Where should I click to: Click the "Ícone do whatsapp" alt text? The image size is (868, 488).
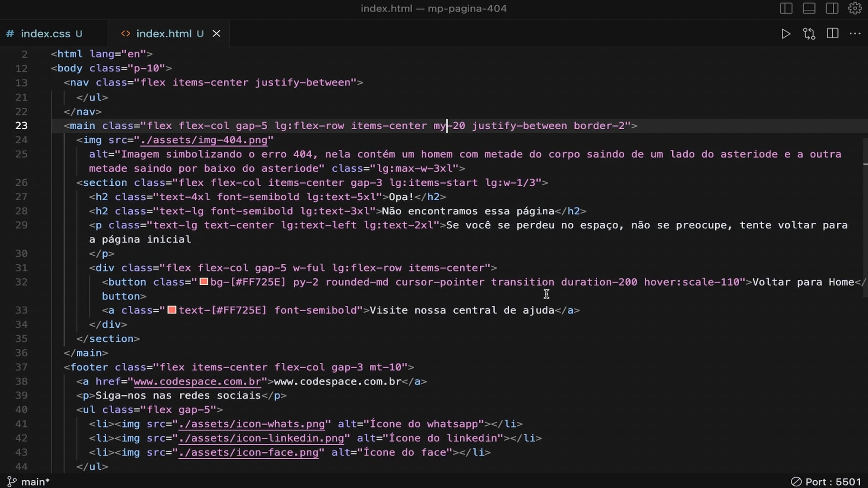[x=424, y=424]
